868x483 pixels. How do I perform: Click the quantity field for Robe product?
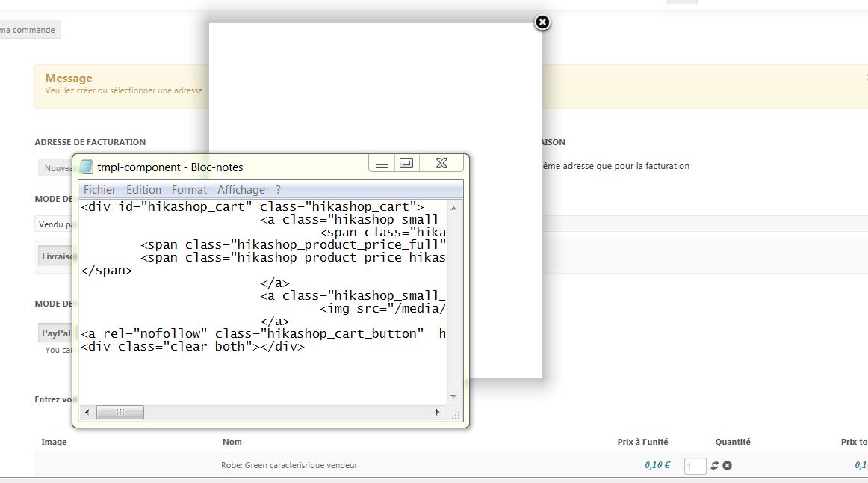(695, 466)
